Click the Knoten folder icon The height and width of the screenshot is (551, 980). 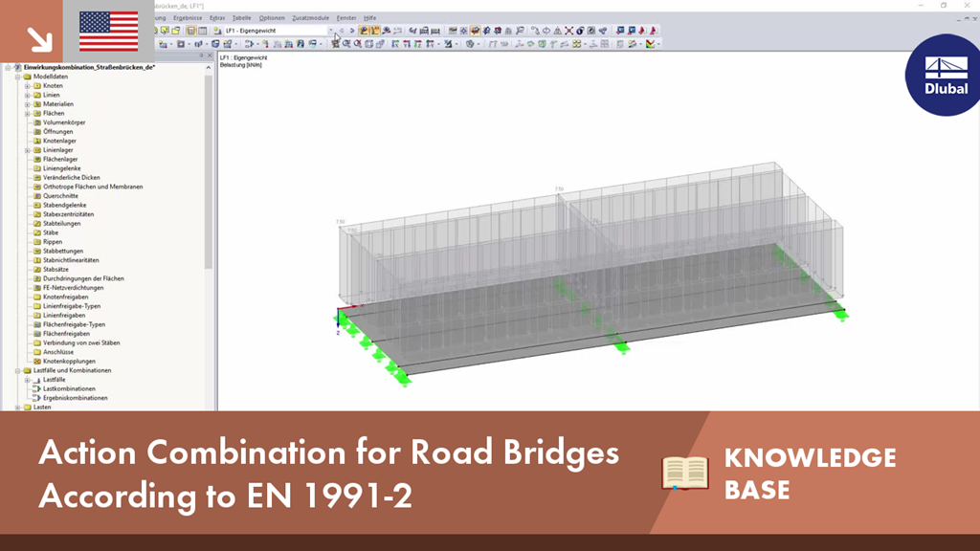(37, 85)
